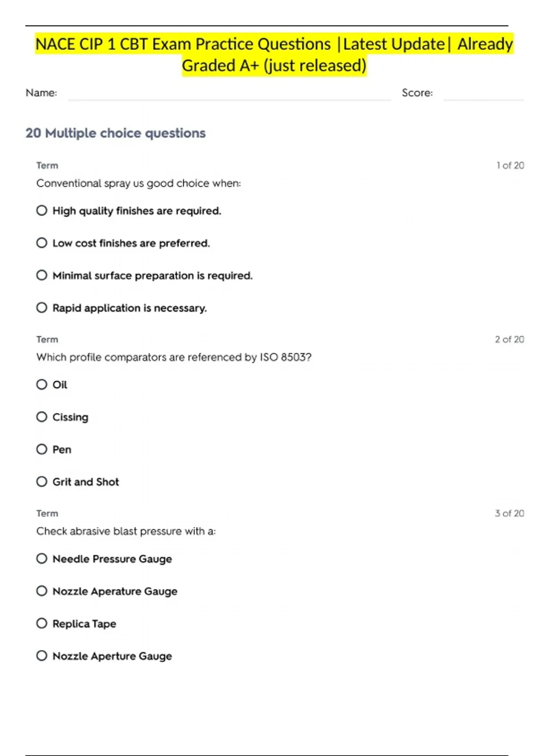Select "Grit and Shot" option
This screenshot has width=534, height=756.
pyautogui.click(x=42, y=482)
